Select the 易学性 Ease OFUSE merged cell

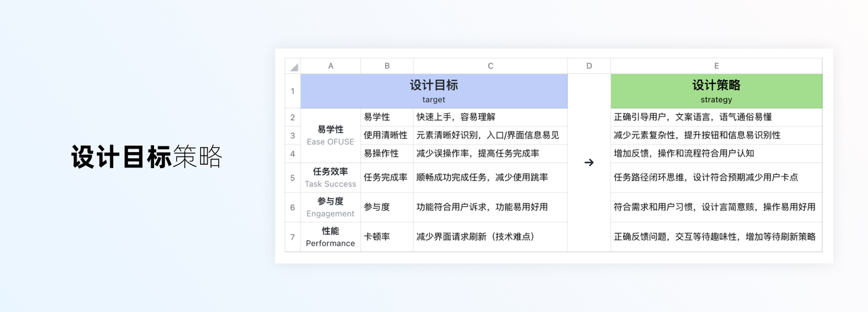tap(330, 135)
